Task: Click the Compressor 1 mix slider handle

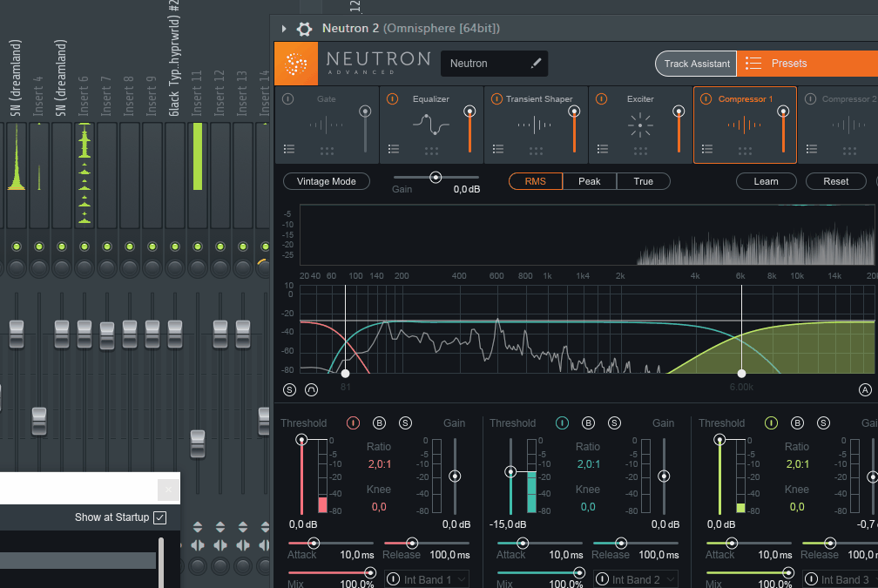Action: (x=783, y=112)
